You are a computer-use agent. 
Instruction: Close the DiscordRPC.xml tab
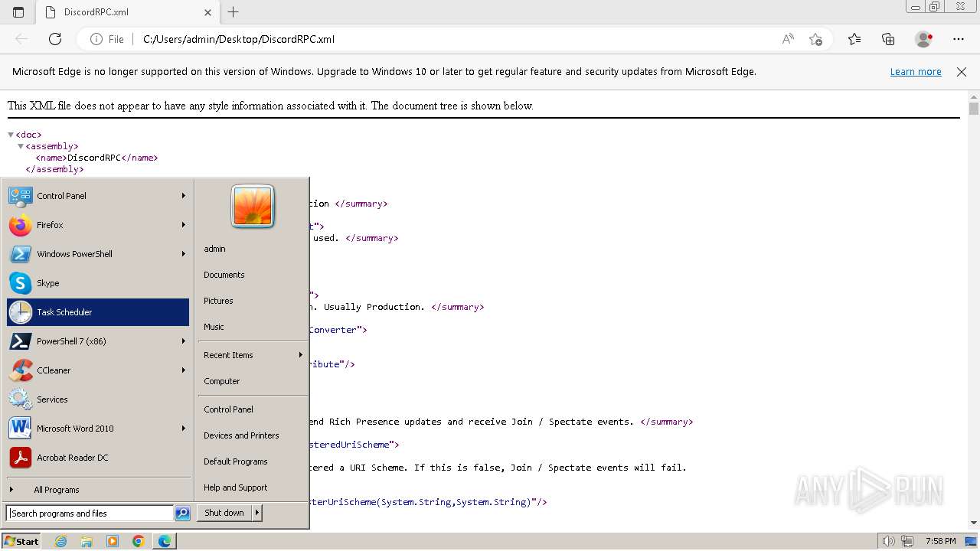207,12
